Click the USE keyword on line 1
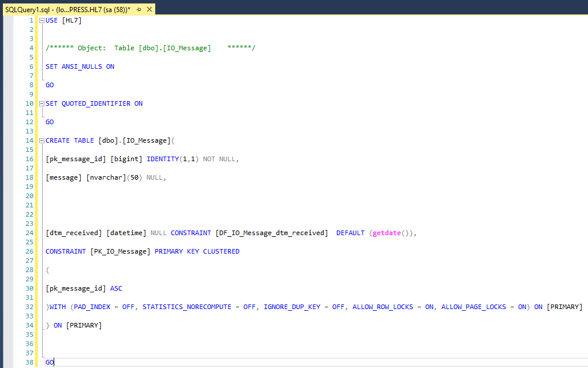 click(x=52, y=20)
